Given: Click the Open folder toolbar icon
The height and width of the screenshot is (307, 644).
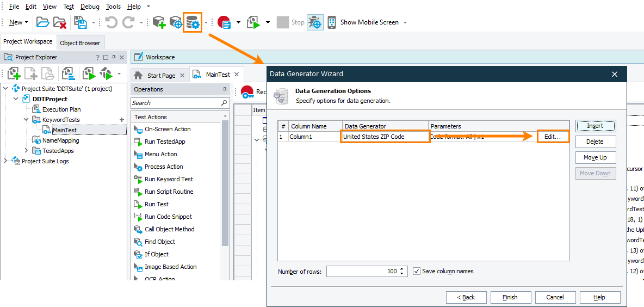Looking at the screenshot, I should tap(43, 22).
